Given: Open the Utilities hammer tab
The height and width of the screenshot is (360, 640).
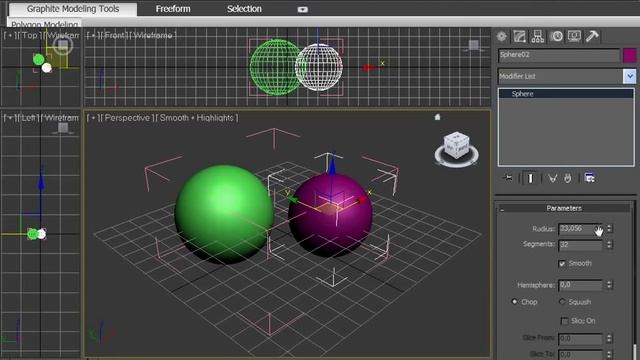Looking at the screenshot, I should coord(592,36).
